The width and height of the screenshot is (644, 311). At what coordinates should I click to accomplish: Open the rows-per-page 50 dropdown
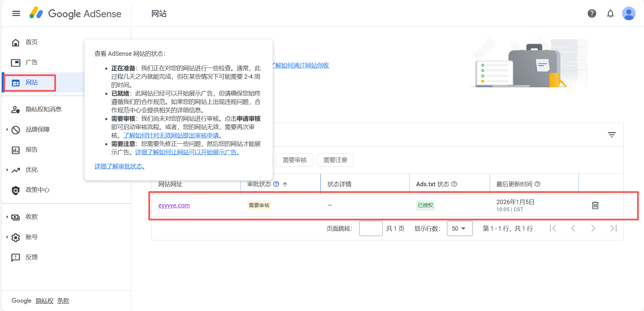click(459, 229)
